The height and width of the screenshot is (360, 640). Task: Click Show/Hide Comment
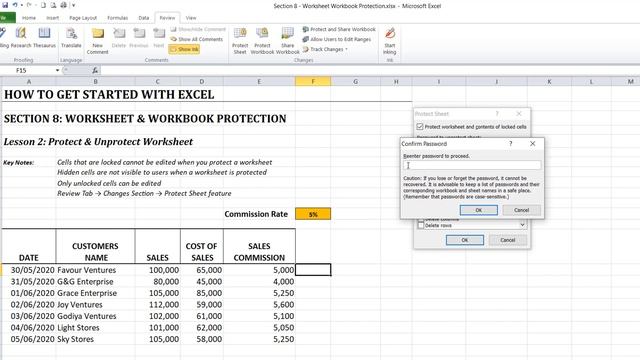[x=198, y=29]
